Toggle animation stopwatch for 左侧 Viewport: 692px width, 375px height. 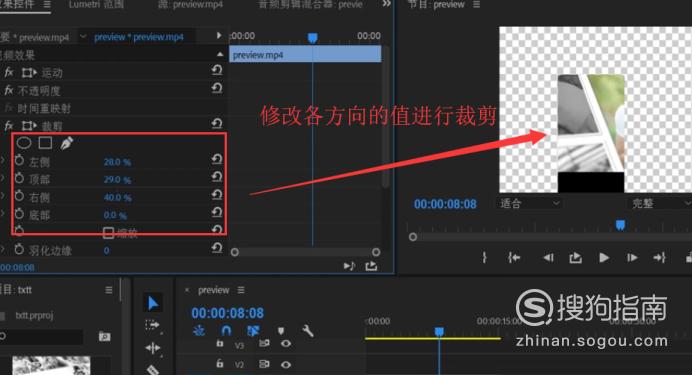pyautogui.click(x=19, y=161)
